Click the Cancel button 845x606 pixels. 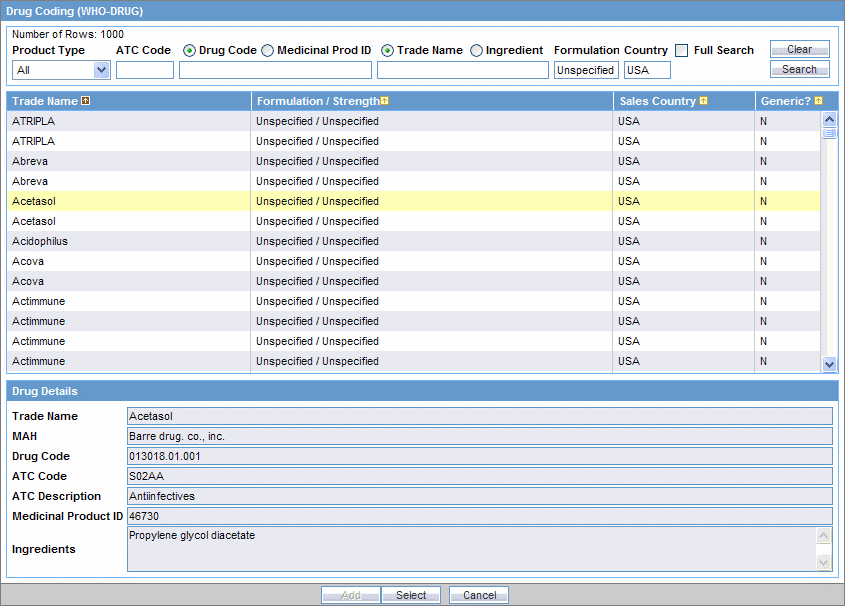(479, 595)
